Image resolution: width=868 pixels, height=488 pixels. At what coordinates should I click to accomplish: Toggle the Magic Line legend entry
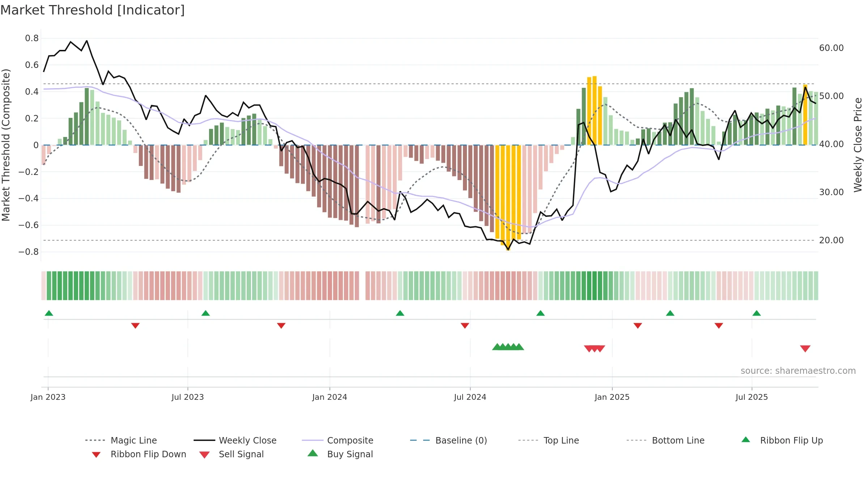[x=121, y=440]
